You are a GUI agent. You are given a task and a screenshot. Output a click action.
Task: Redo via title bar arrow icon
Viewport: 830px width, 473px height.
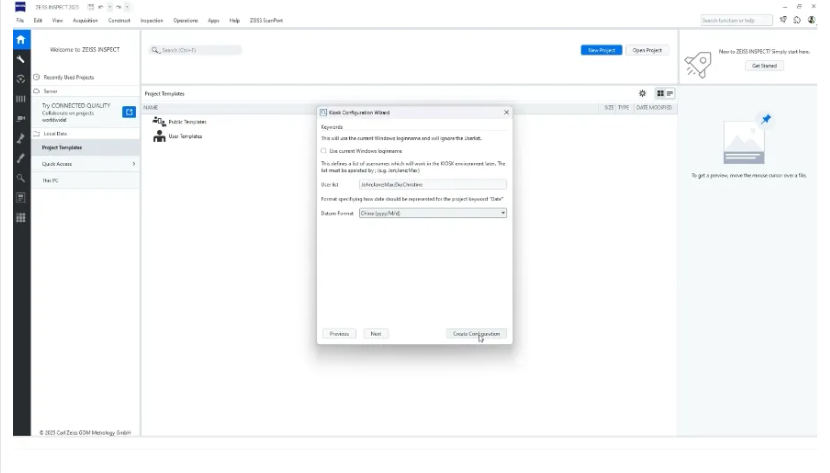tap(119, 7)
